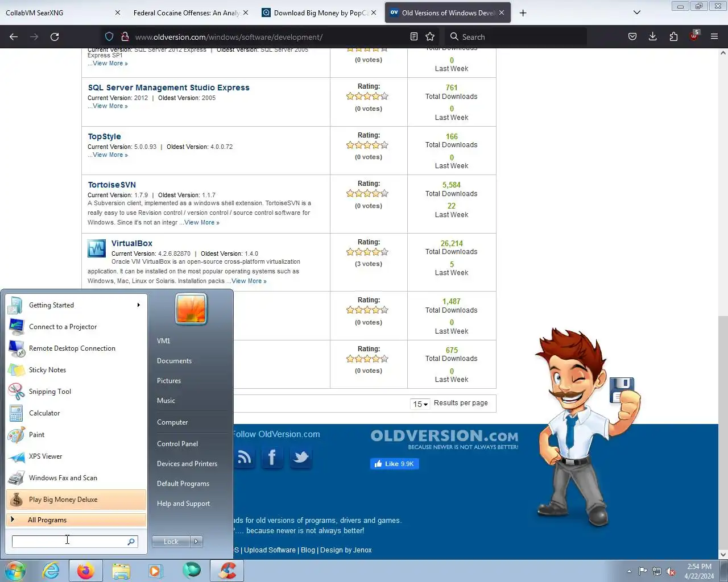This screenshot has width=728, height=582.
Task: Click the Facebook Like button
Action: (395, 464)
